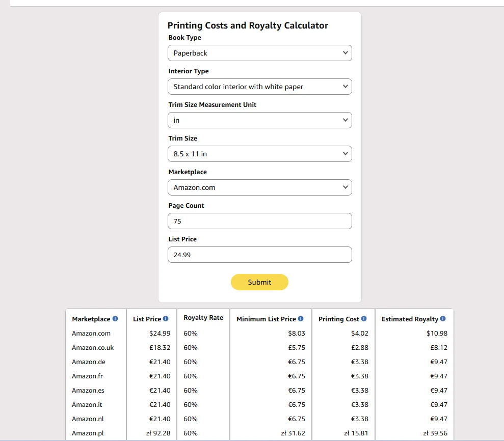504x441 pixels.
Task: Click the $10.98 estimated royalty value
Action: coord(437,334)
